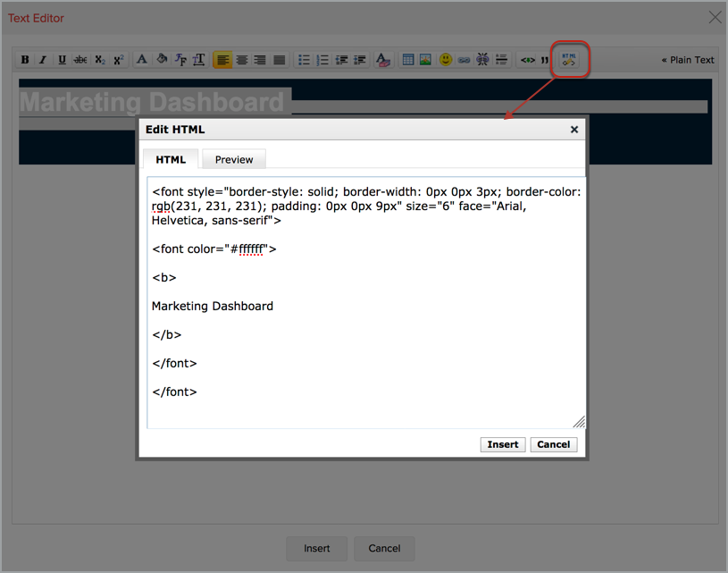
Task: Justify the text
Action: coord(280,60)
